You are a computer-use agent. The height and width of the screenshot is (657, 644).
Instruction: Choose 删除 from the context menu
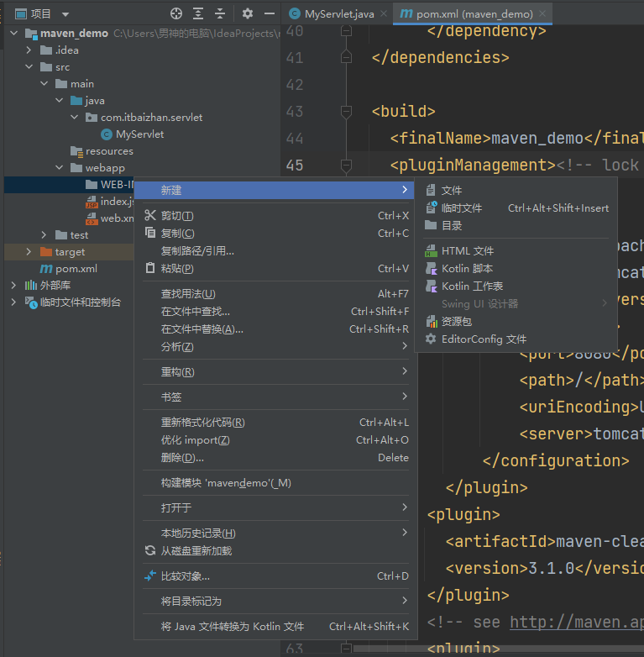(275, 458)
